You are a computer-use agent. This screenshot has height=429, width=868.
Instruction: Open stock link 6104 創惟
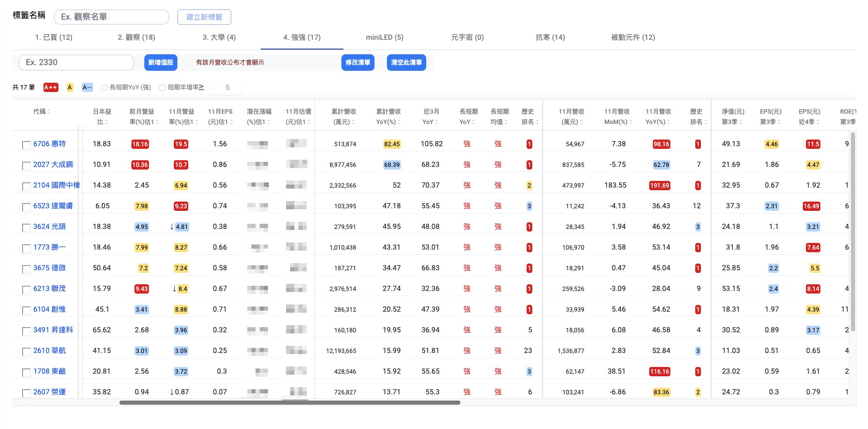pos(50,309)
